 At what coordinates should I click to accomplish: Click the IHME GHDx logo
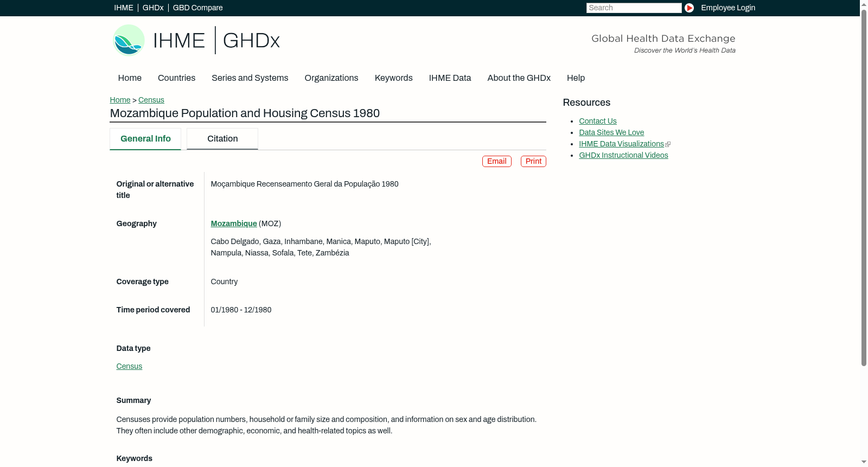coord(196,40)
